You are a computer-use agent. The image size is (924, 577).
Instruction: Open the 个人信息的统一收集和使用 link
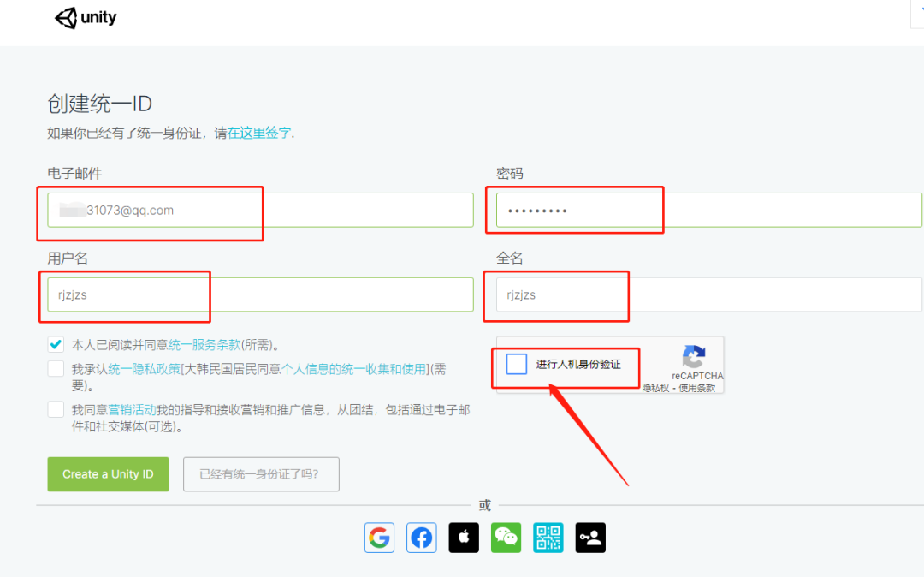pyautogui.click(x=353, y=370)
